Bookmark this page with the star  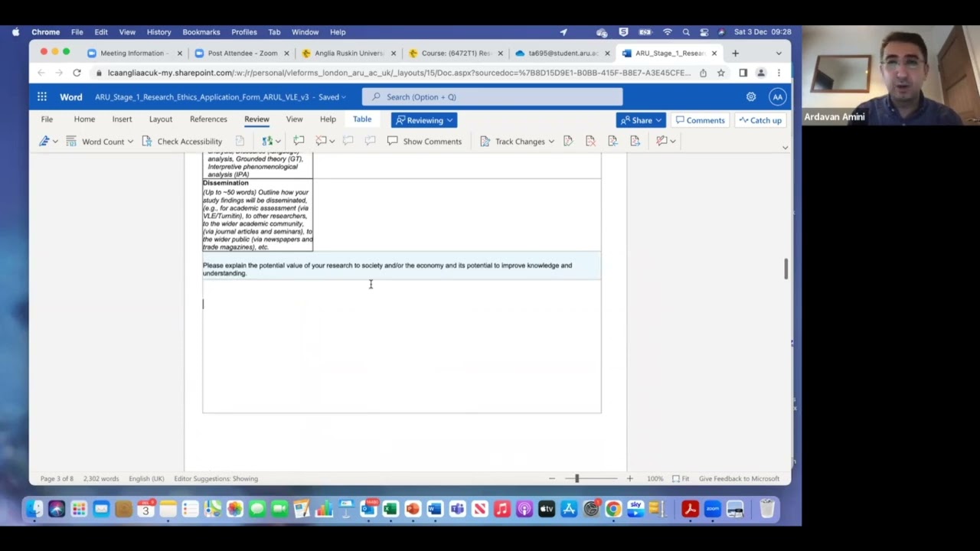[721, 73]
